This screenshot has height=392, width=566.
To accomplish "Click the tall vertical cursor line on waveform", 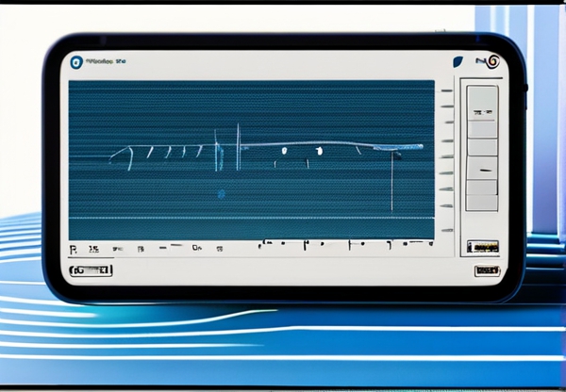I will 391,179.
